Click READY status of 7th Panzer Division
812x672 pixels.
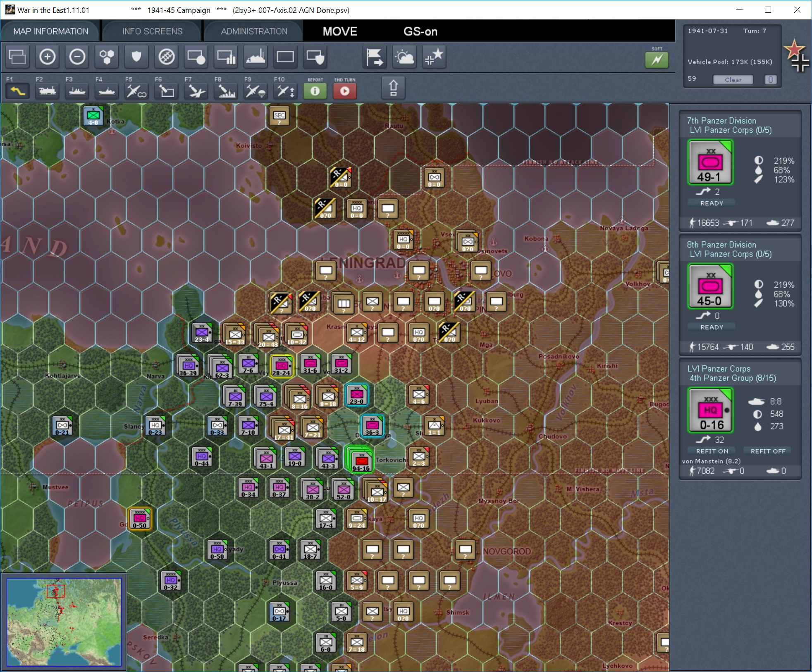pos(712,203)
